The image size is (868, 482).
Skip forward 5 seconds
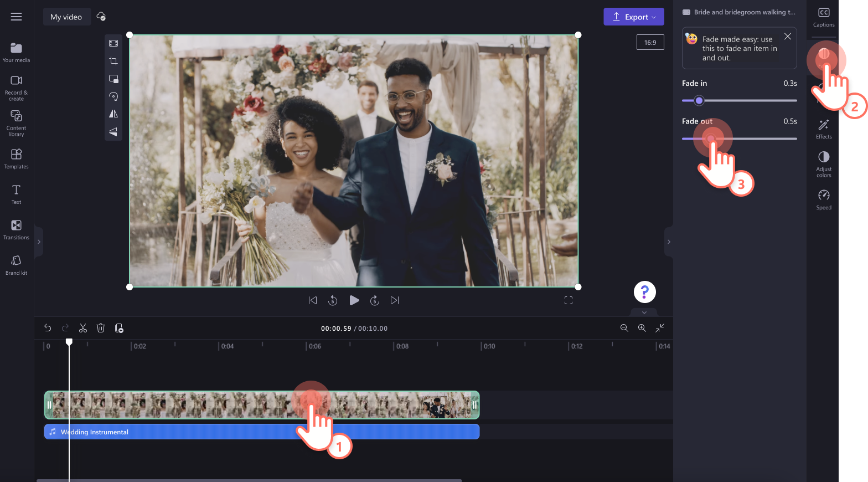[375, 300]
